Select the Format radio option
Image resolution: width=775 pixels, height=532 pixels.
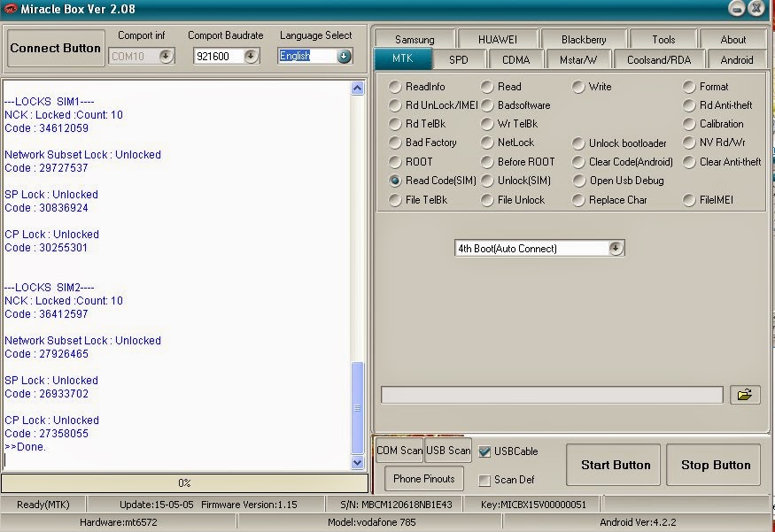pyautogui.click(x=689, y=87)
